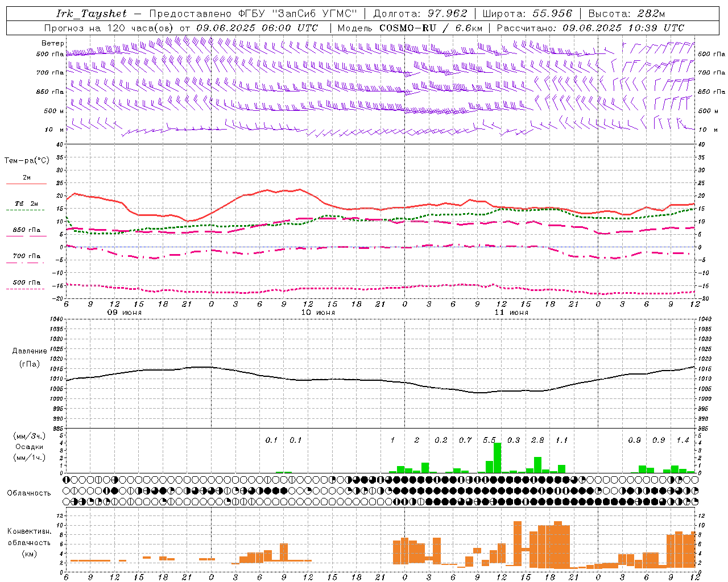Click the 0.2 three-hour precipitation total

(x=441, y=440)
